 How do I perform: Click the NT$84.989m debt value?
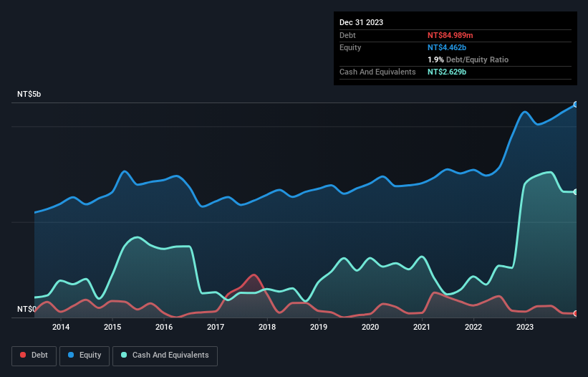click(x=450, y=35)
